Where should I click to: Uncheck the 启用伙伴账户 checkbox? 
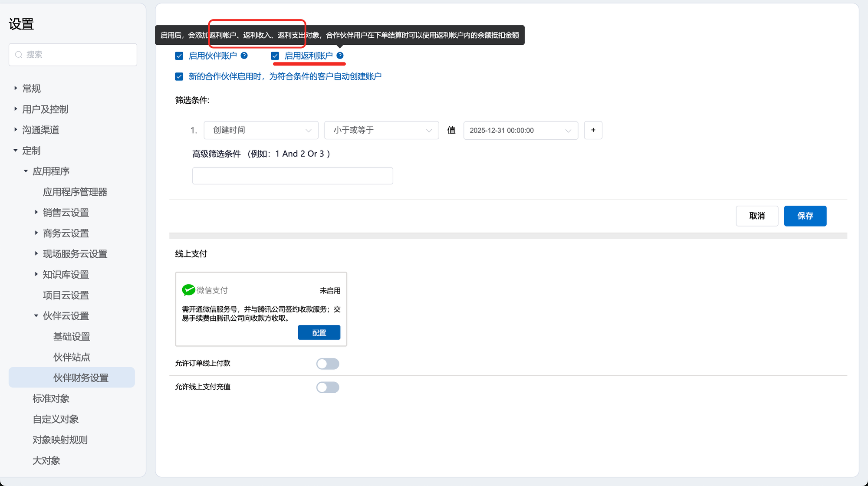point(179,56)
